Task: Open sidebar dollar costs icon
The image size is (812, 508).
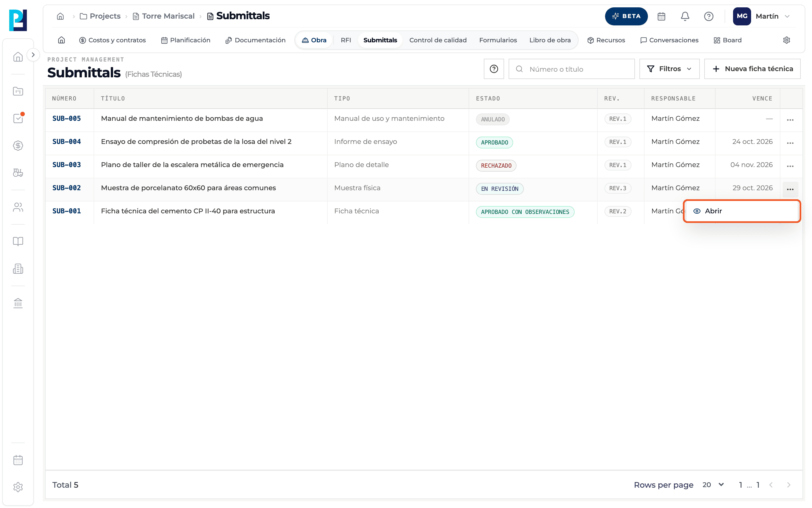Action: (x=18, y=145)
